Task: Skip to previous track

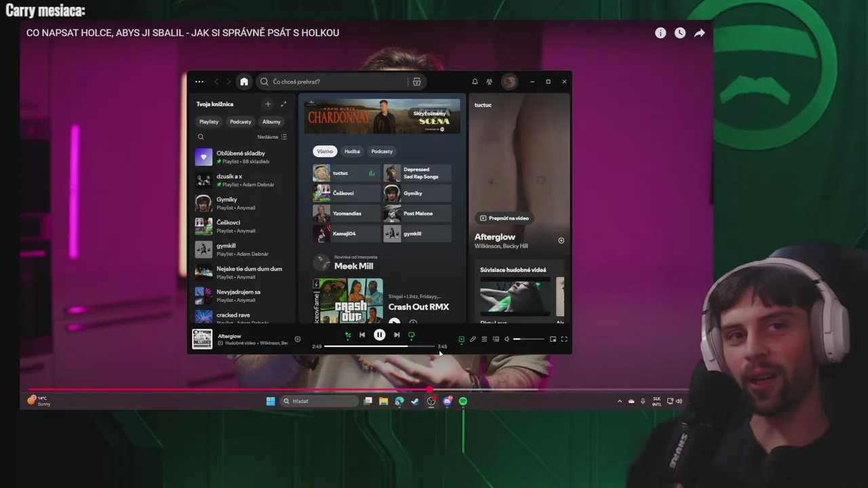Action: tap(362, 335)
